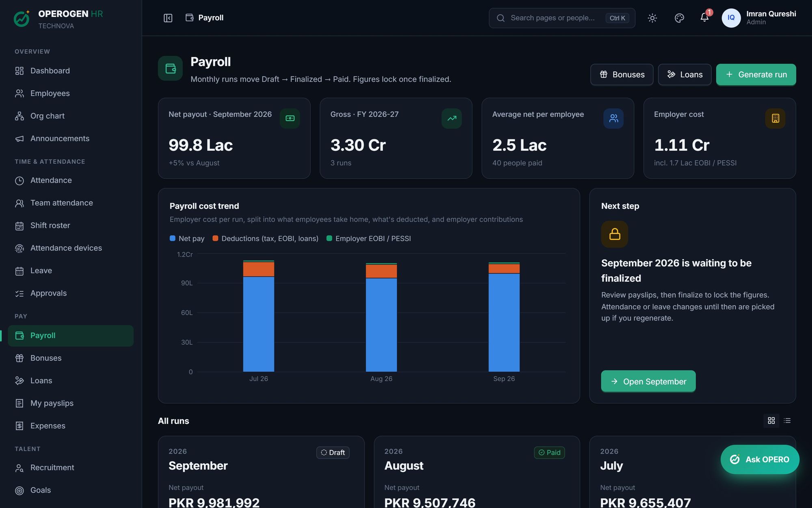Open notifications bell
The image size is (812, 508).
tap(704, 17)
